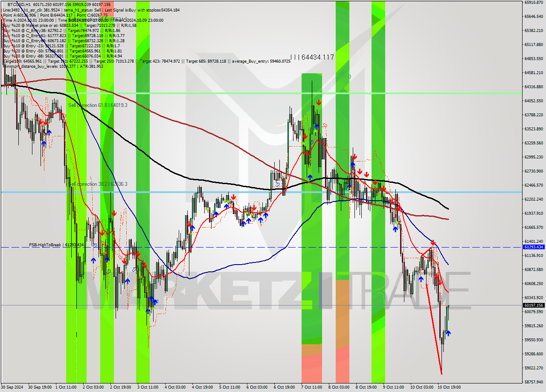Click the 6 Oct 03:00 time label
The image size is (546, 392).
click(257, 387)
